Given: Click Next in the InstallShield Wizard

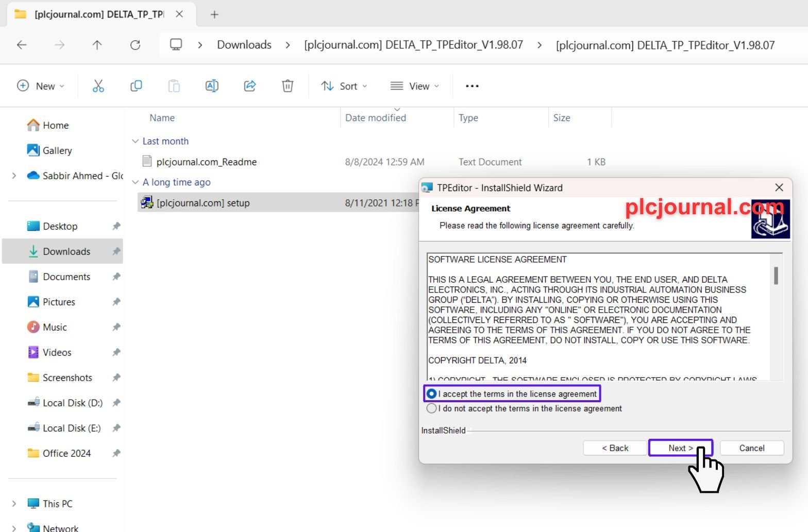Looking at the screenshot, I should [x=680, y=448].
